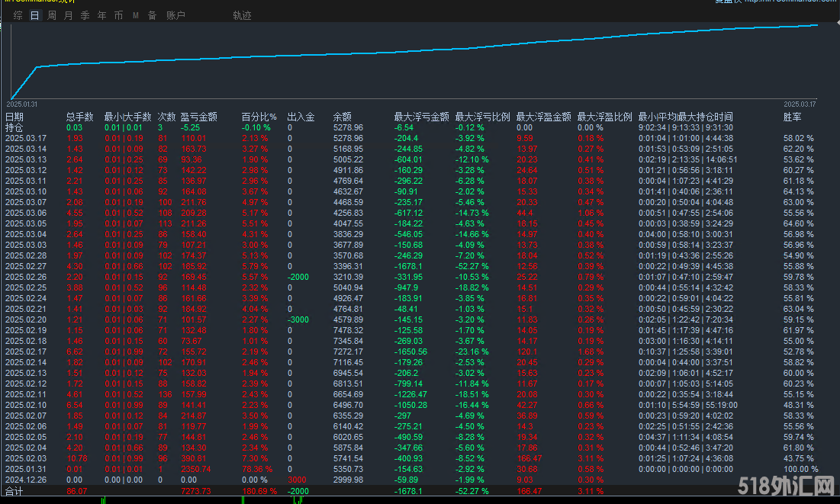This screenshot has width=840, height=504.
Task: Select the 2025.03.17 row date
Action: (x=26, y=138)
